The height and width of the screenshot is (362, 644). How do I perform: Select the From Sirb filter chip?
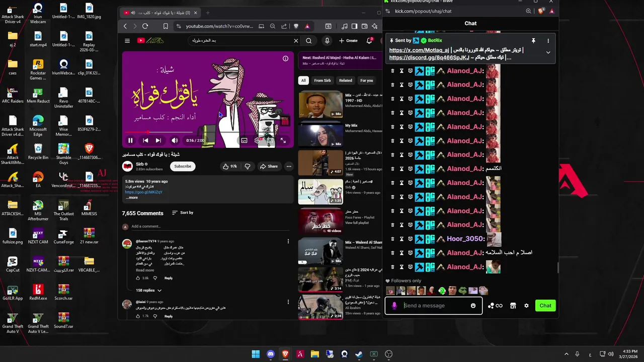323,80
